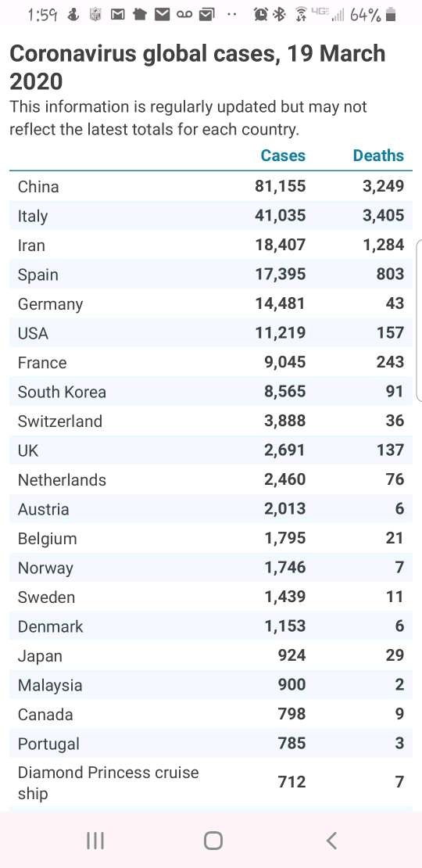Viewport: 422px width, 868px height.
Task: Tap the 1:59 clock in status bar
Action: coord(42,16)
